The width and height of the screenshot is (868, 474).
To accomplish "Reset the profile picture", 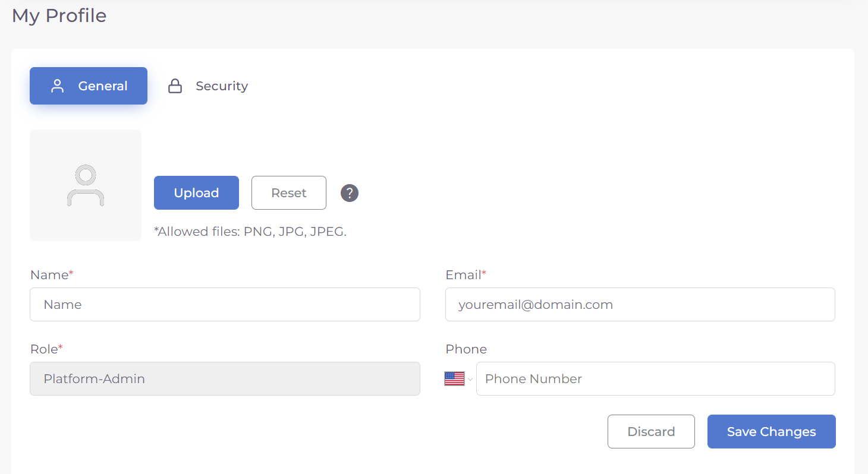I will pyautogui.click(x=289, y=193).
